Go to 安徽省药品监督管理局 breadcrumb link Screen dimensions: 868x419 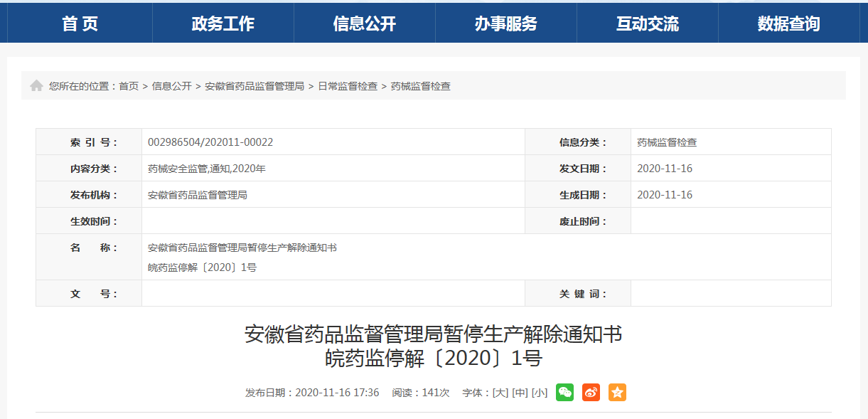(x=254, y=86)
